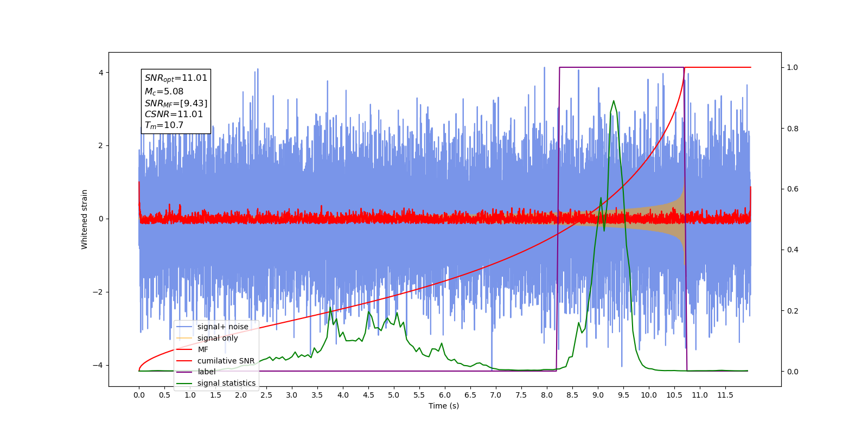This screenshot has width=868, height=434.
Task: Click the 8.0 tick on time axis
Action: pos(547,395)
